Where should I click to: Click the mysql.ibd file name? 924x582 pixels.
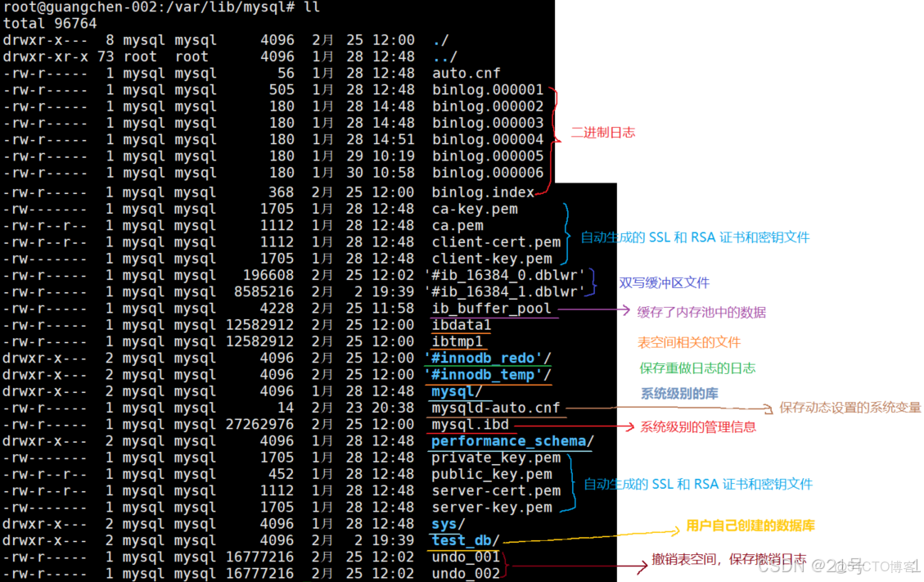(x=470, y=424)
